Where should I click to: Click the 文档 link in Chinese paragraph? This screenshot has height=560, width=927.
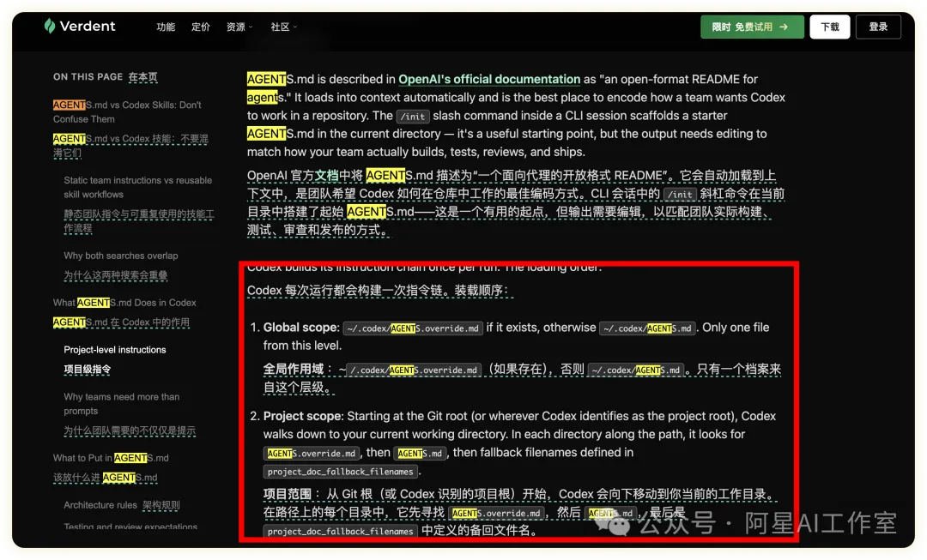[x=327, y=176]
